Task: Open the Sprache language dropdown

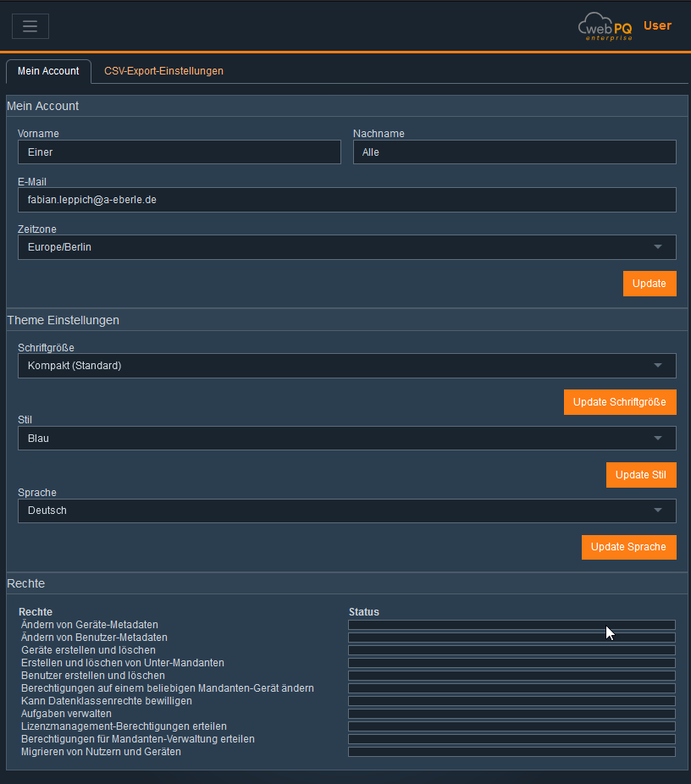Action: coord(346,511)
